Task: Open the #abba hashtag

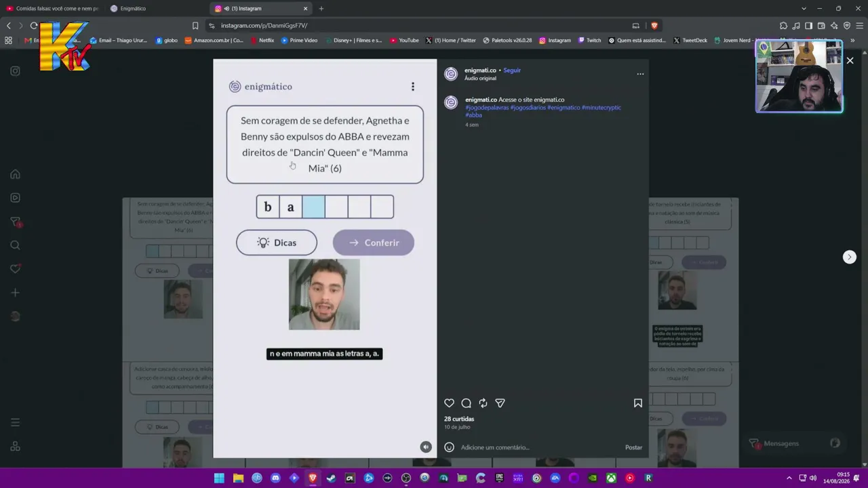Action: click(473, 115)
